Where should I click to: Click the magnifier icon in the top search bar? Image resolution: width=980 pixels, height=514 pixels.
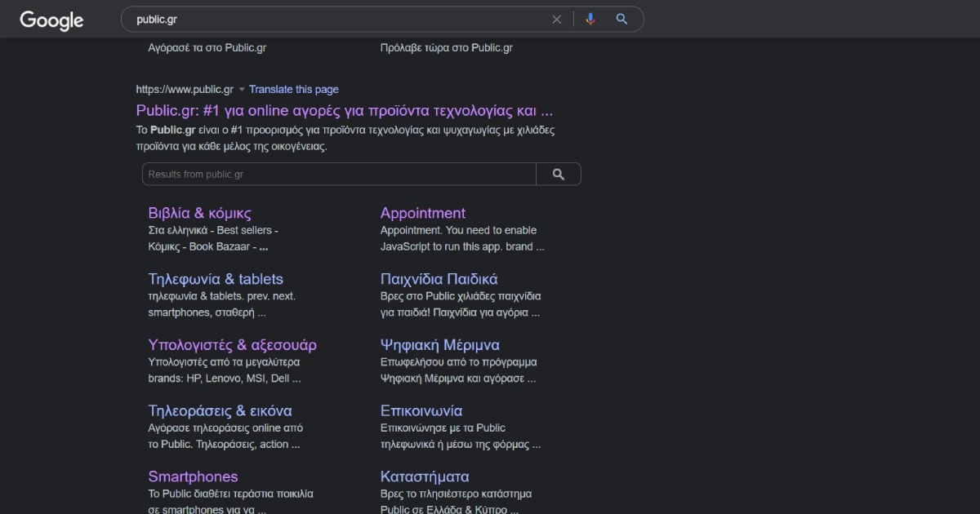(621, 19)
